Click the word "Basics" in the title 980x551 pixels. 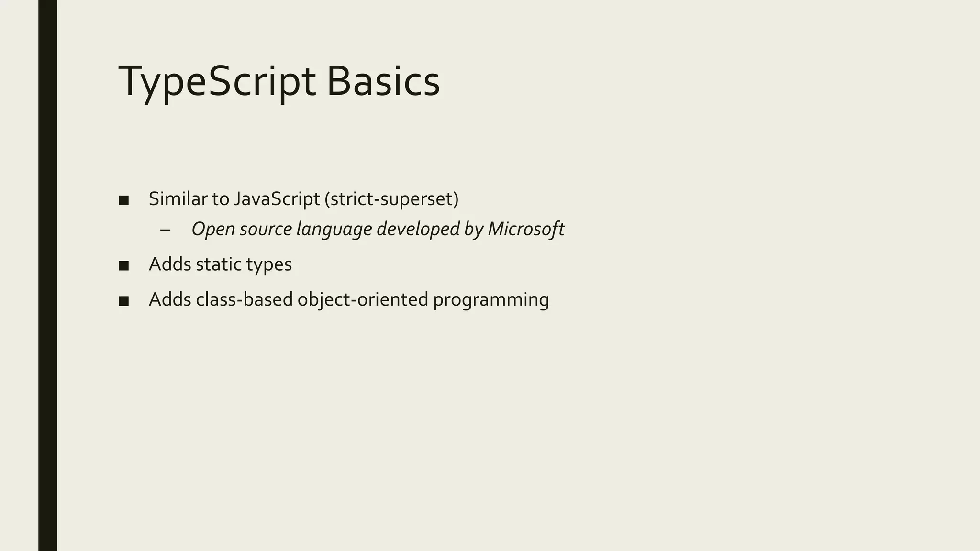[383, 81]
